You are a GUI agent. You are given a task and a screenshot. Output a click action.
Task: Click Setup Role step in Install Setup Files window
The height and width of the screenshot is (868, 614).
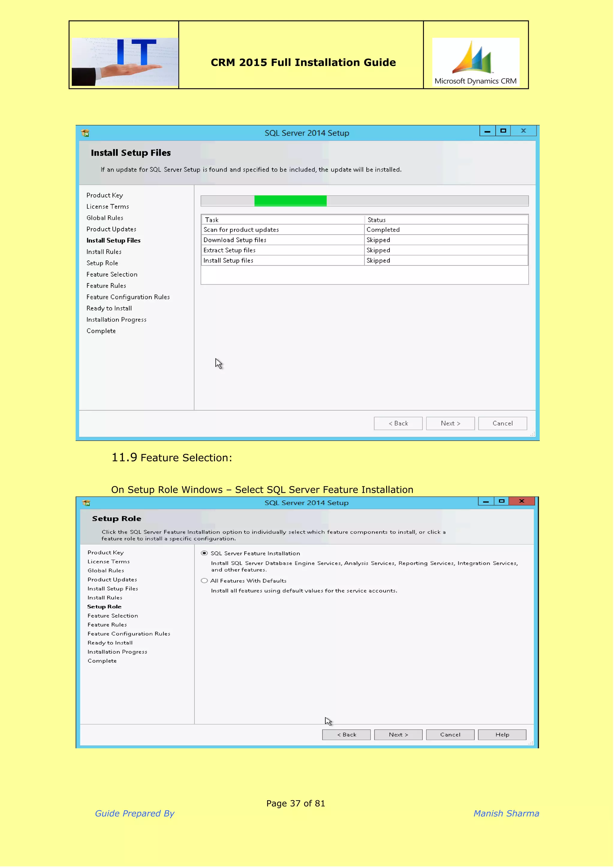pyautogui.click(x=103, y=264)
